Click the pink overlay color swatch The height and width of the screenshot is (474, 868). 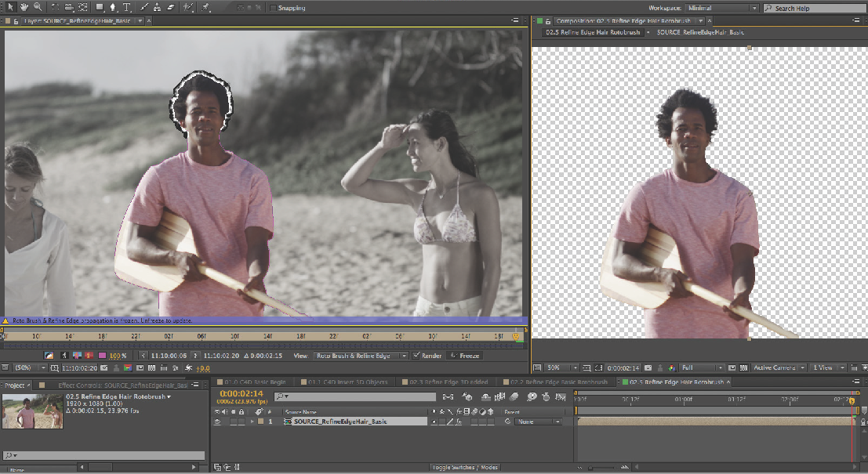point(101,356)
